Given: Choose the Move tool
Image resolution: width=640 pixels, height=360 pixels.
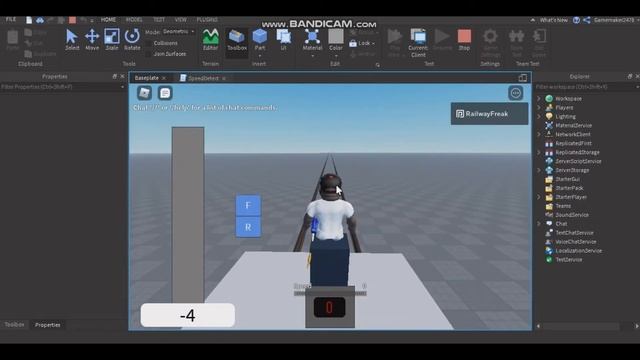Looking at the screenshot, I should coord(92,40).
